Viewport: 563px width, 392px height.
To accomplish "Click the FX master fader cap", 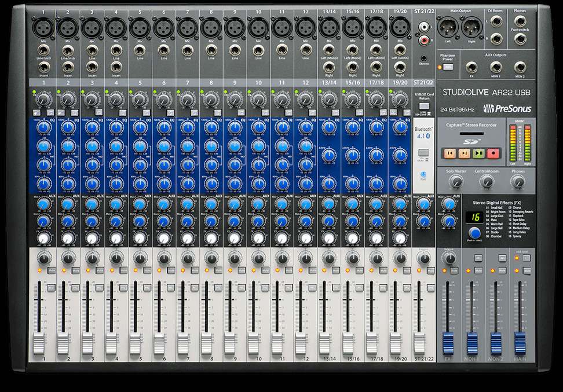I will tap(448, 343).
